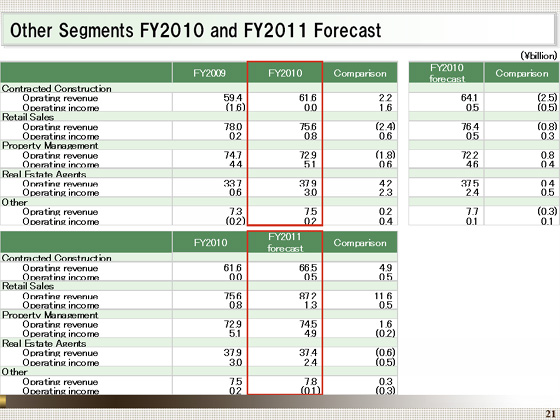Click the FY2010 forecast Contracted Construction revenue 64.1
The height and width of the screenshot is (420, 560).
[x=469, y=98]
